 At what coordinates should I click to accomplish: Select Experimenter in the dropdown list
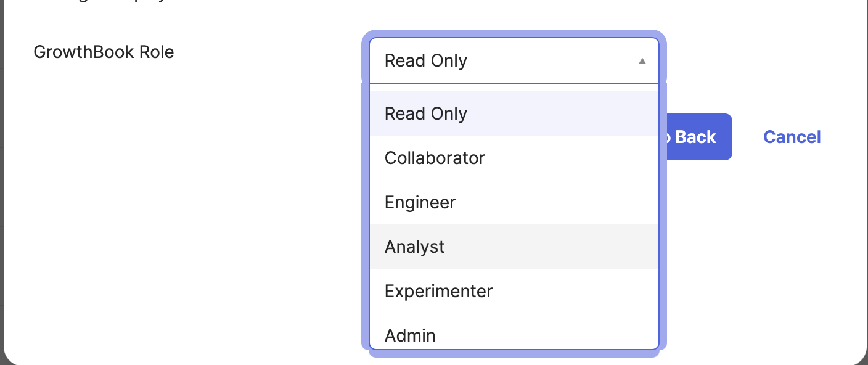coord(514,291)
